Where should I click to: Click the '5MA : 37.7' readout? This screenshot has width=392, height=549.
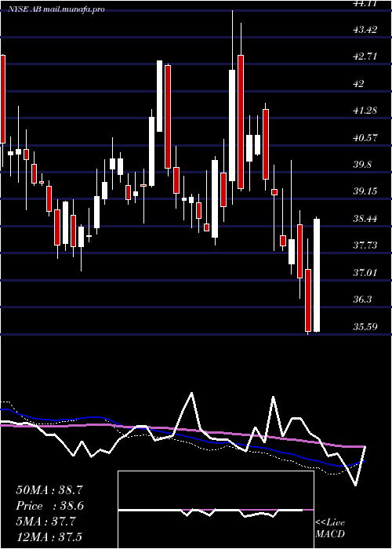pos(45,522)
